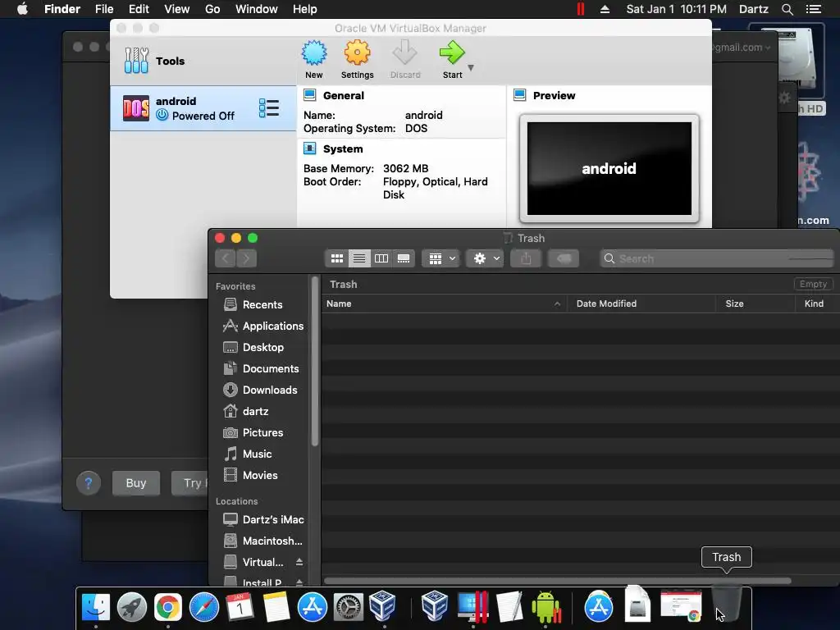The width and height of the screenshot is (840, 630).
Task: Switch Trash window to icon view
Action: [337, 258]
